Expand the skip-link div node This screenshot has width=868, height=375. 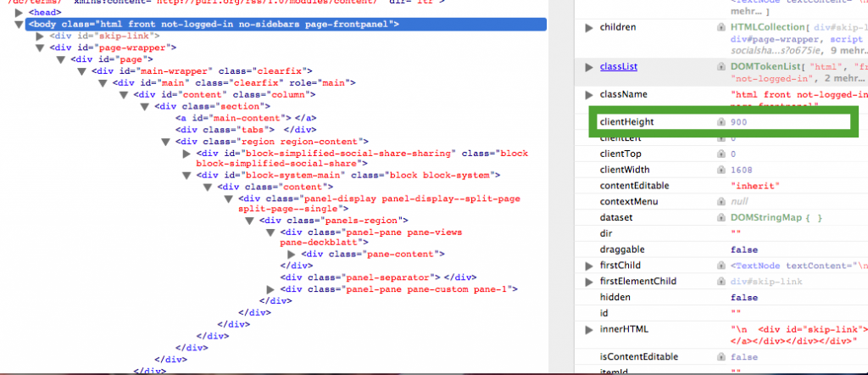click(40, 36)
